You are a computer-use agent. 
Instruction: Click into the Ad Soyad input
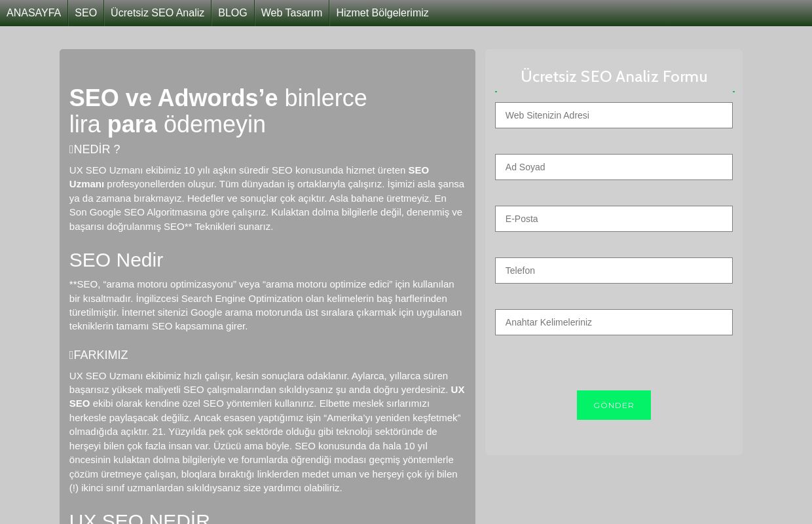tap(613, 167)
